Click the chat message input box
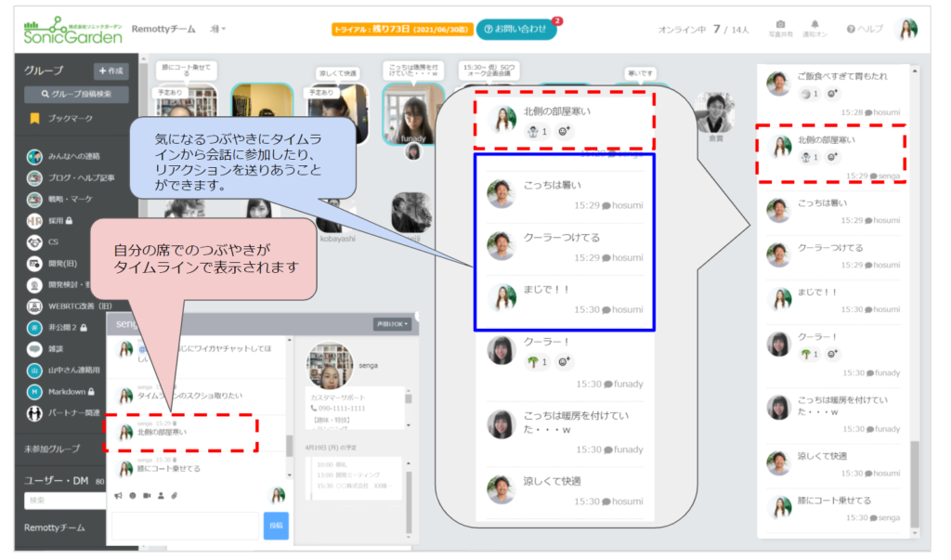Viewport: 951px width, 560px height. point(186,526)
